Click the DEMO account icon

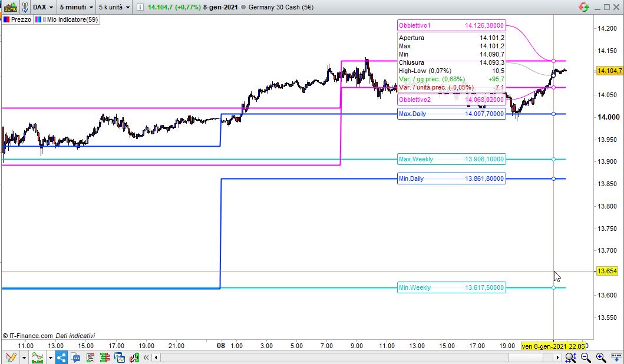11,7
